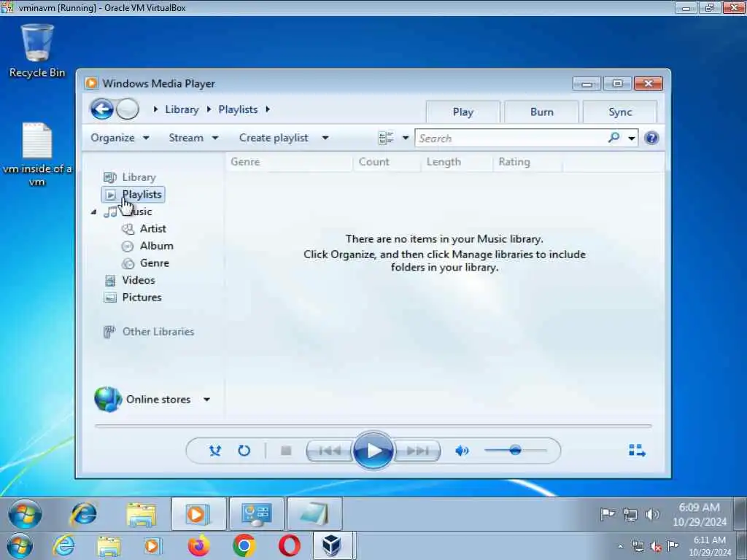Click the Stop playback button
This screenshot has height=560, width=747.
[286, 451]
